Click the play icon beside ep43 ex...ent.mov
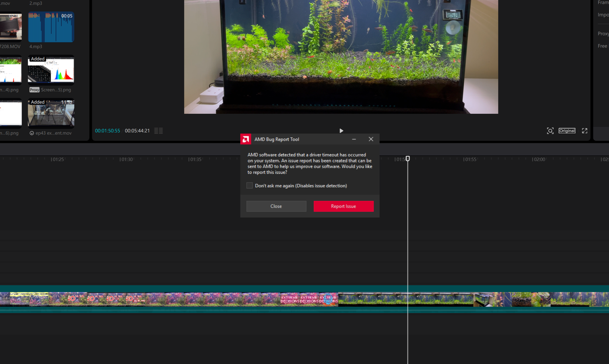 click(x=32, y=133)
